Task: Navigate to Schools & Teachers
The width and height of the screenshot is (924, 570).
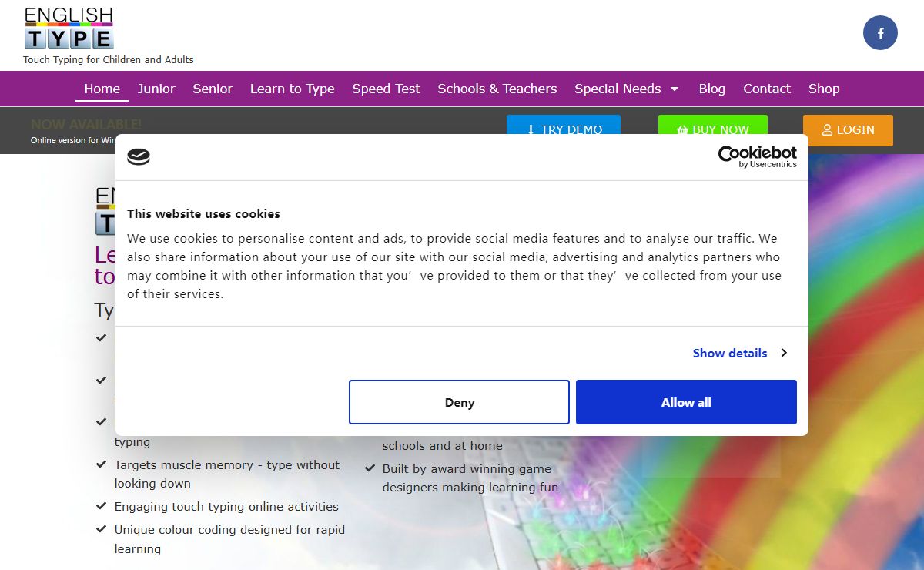Action: pos(497,89)
